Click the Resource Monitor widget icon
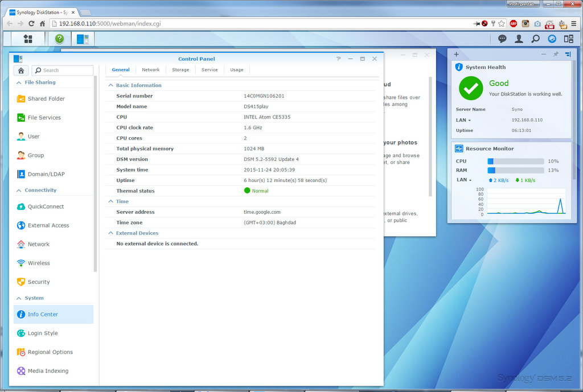Viewport: 583px width, 392px height. (x=459, y=148)
